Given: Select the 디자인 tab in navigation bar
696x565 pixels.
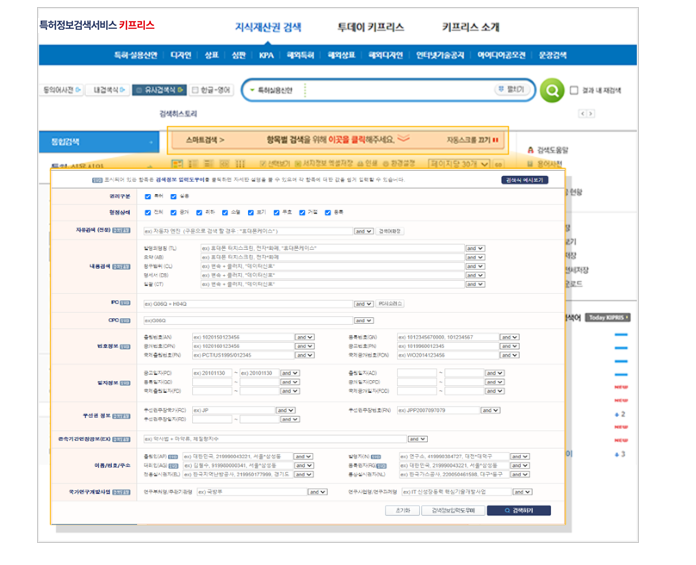Looking at the screenshot, I should click(181, 55).
